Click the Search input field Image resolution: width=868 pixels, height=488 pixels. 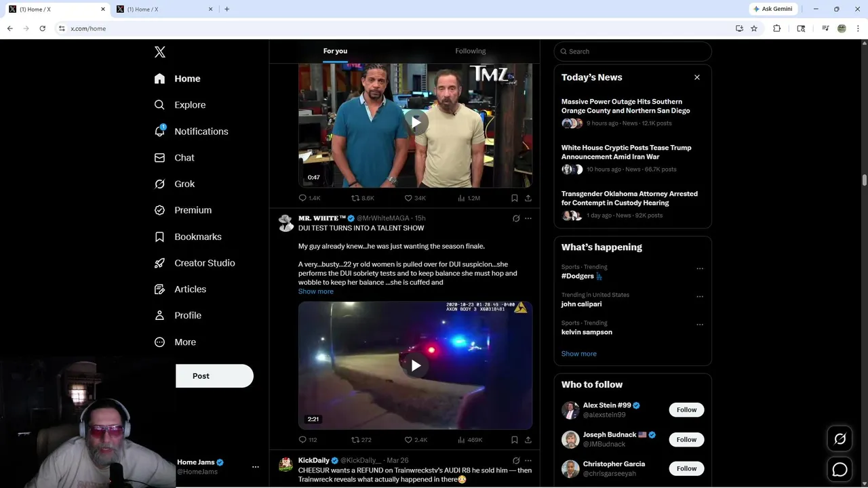tap(633, 52)
